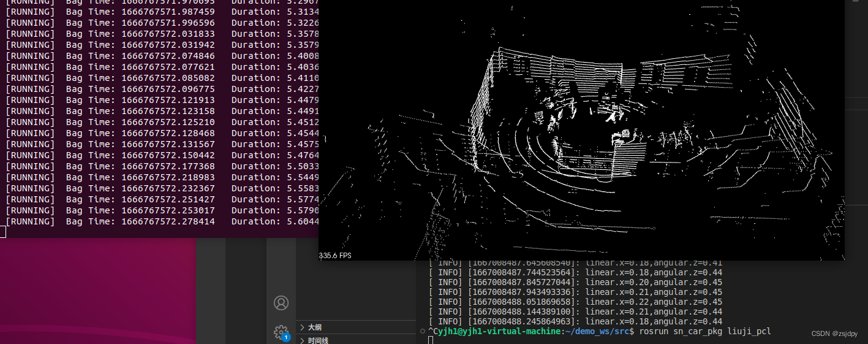Click the 335.6 FPS readout in the viewer
The width and height of the screenshot is (868, 344).
click(x=335, y=255)
